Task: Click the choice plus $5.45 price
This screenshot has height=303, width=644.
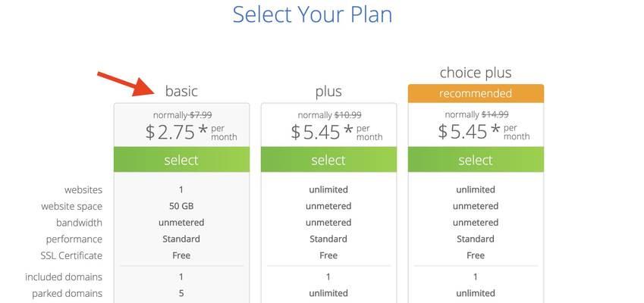Action: click(484, 132)
